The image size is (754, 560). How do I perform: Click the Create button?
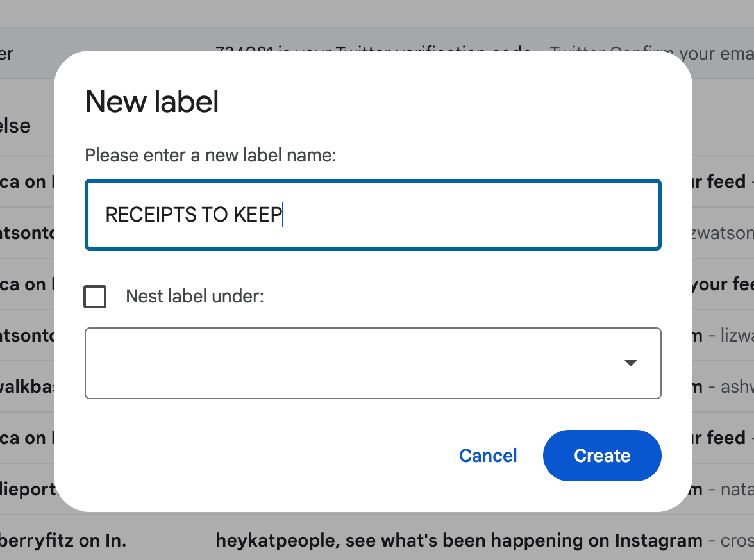coord(602,455)
